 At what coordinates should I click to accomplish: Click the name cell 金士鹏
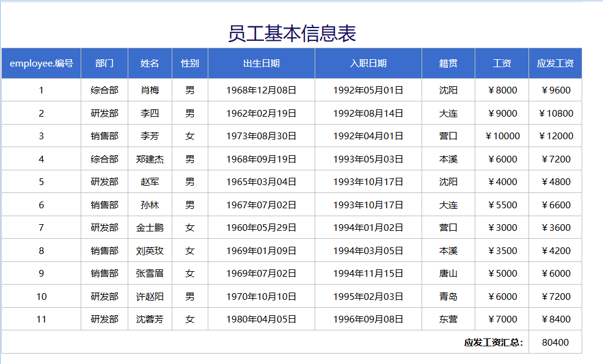click(150, 228)
